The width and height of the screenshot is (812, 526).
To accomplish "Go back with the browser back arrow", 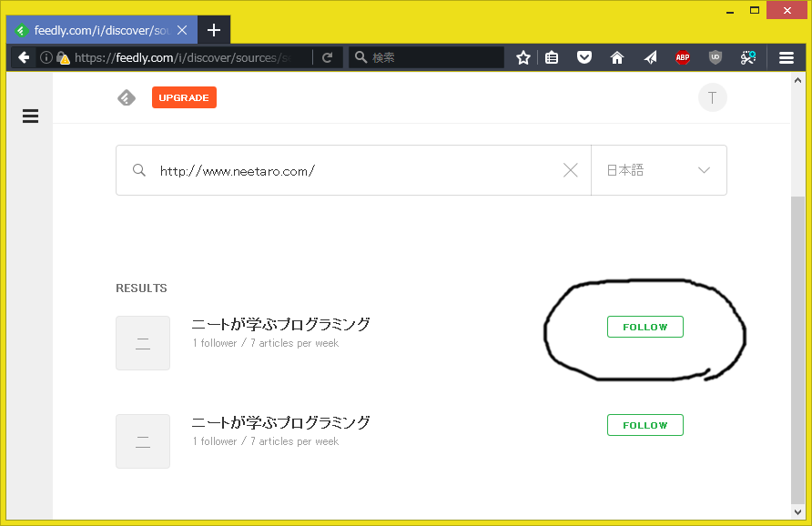I will (24, 57).
